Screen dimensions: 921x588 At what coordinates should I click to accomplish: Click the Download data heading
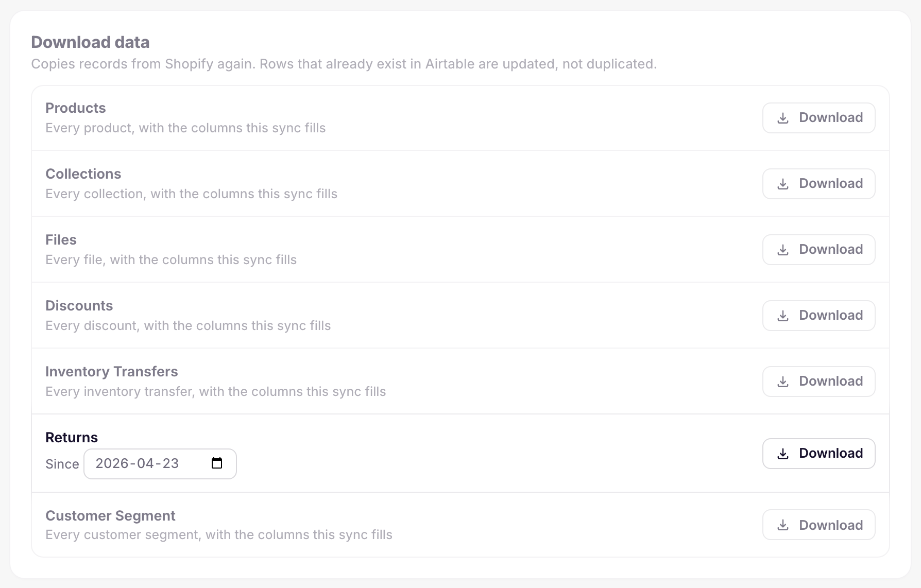(x=90, y=42)
